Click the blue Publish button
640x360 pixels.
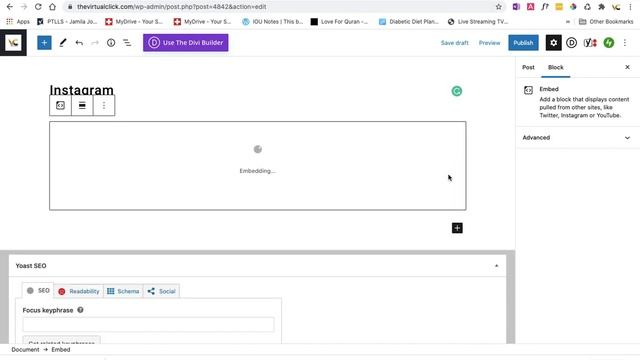point(523,43)
